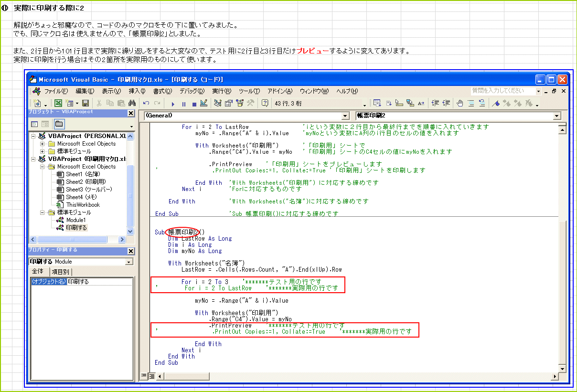Click the Toggle Bookmark flag icon
577x392 pixels.
coord(496,103)
